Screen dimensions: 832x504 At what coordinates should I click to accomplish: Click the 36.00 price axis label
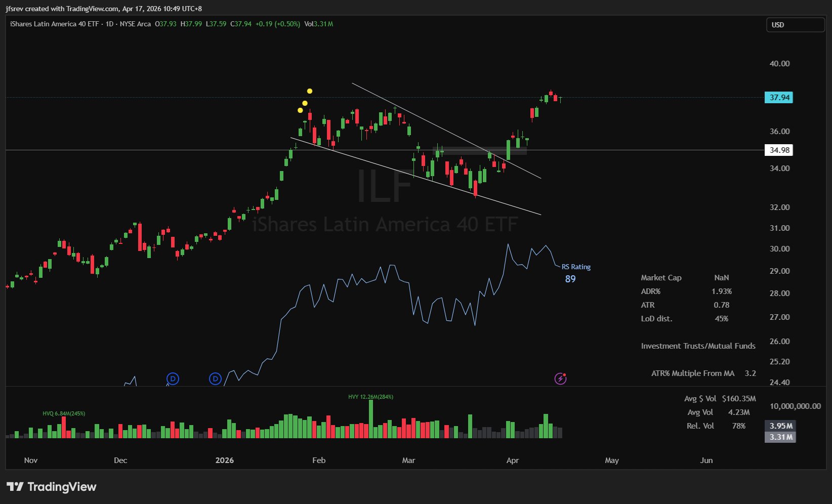779,132
